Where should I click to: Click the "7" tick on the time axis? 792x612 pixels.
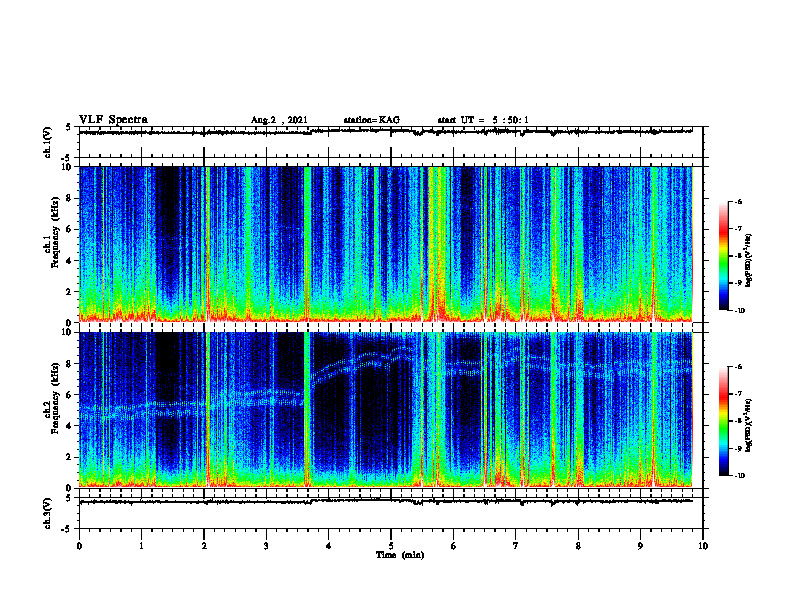tap(516, 546)
